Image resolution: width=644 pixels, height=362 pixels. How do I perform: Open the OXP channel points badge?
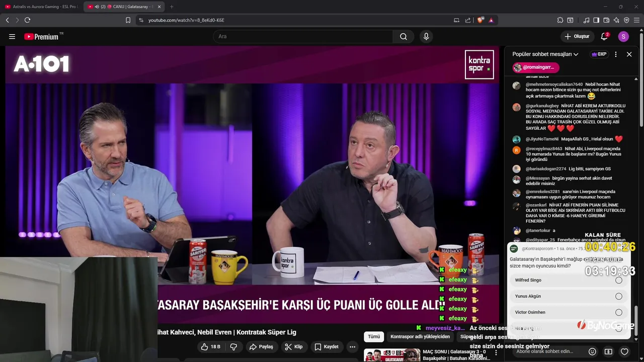point(599,54)
